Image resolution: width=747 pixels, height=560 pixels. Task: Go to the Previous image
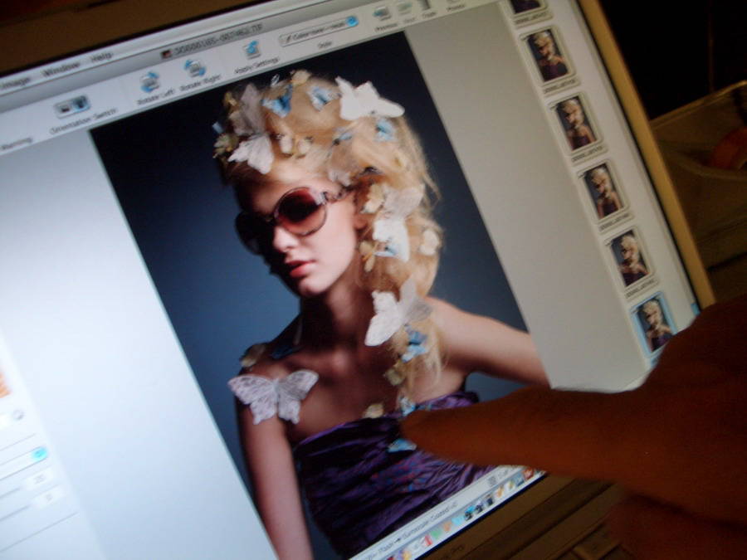coord(382,13)
